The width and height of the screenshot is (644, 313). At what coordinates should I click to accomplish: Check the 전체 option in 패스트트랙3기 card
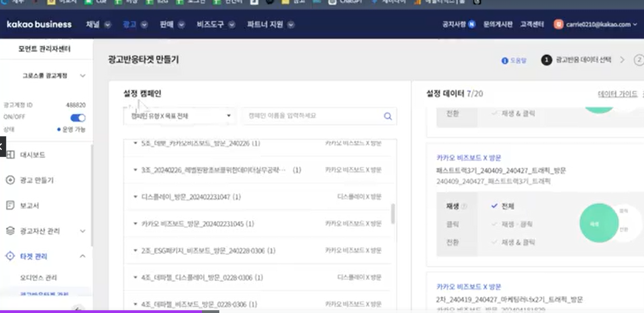point(503,206)
